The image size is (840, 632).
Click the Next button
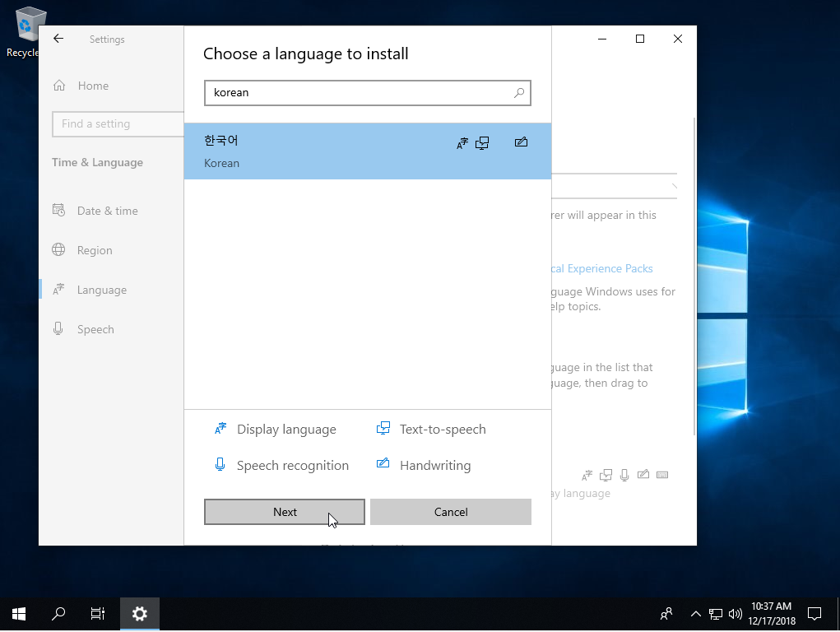285,512
